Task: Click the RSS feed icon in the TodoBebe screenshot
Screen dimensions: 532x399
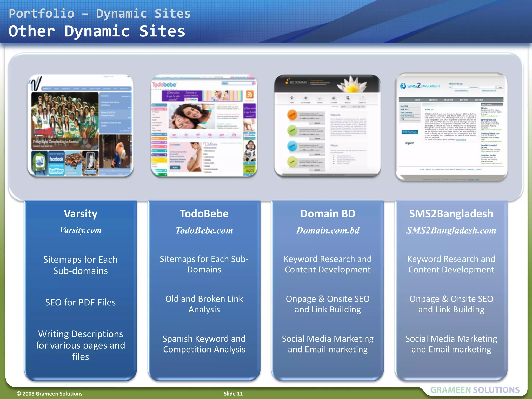Action: click(x=250, y=95)
